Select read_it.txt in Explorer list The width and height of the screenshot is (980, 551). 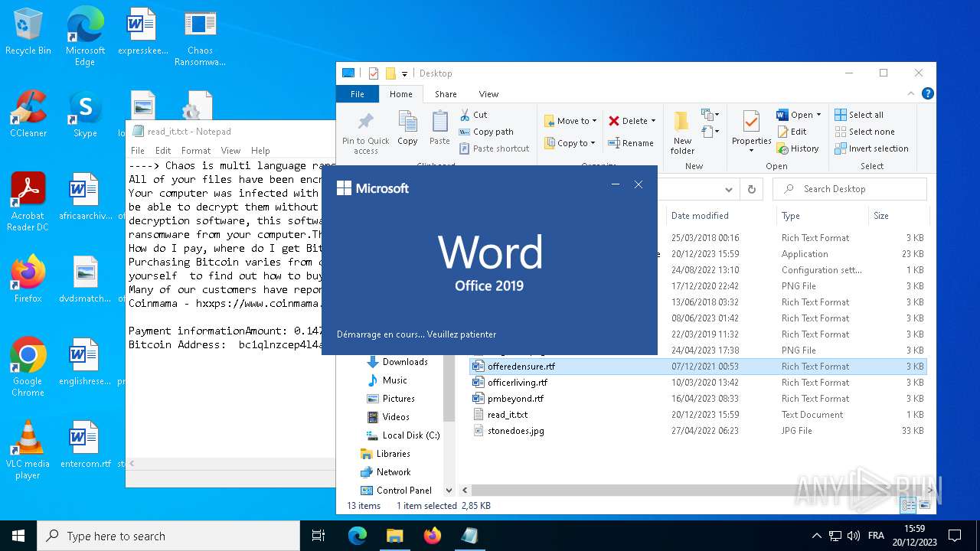[697, 415]
